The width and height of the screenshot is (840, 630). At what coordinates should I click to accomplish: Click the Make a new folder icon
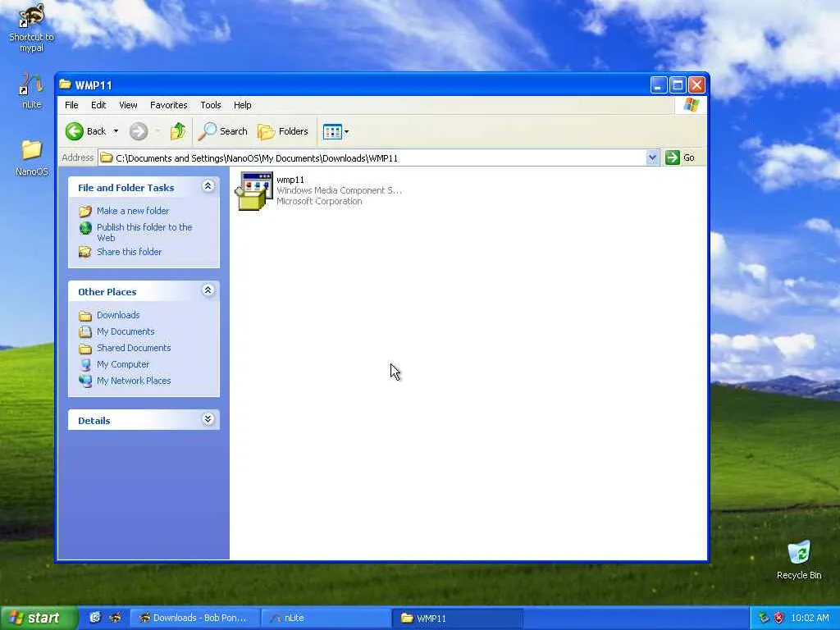coord(85,211)
